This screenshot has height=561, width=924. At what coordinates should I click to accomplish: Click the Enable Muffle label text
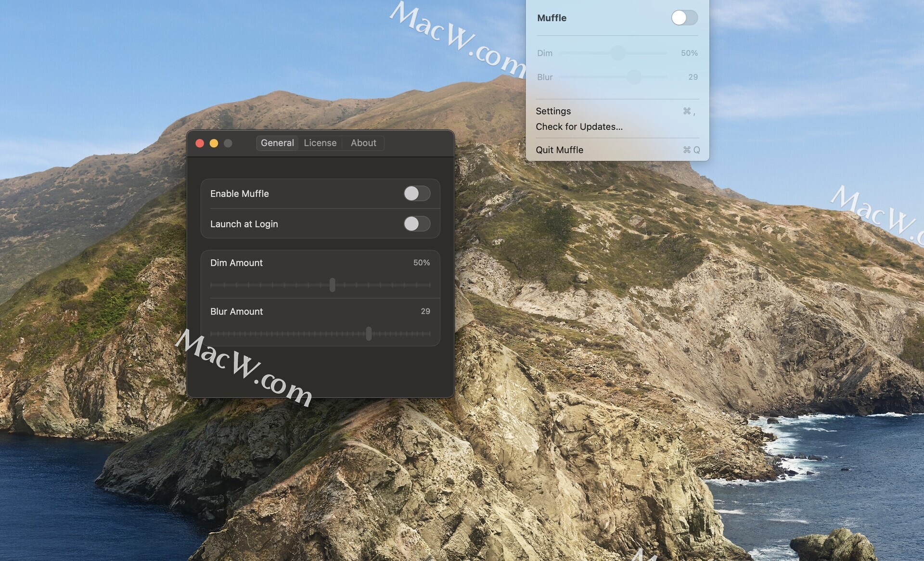[239, 193]
